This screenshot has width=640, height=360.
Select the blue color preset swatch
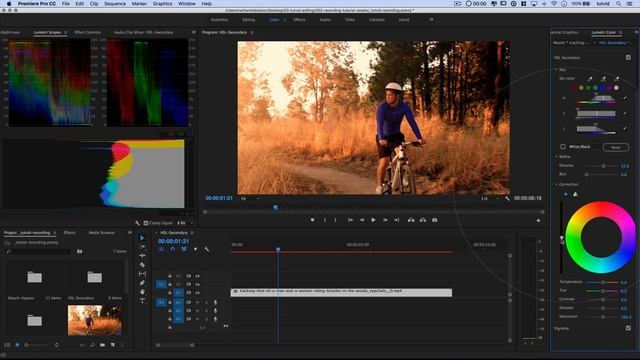click(x=602, y=88)
